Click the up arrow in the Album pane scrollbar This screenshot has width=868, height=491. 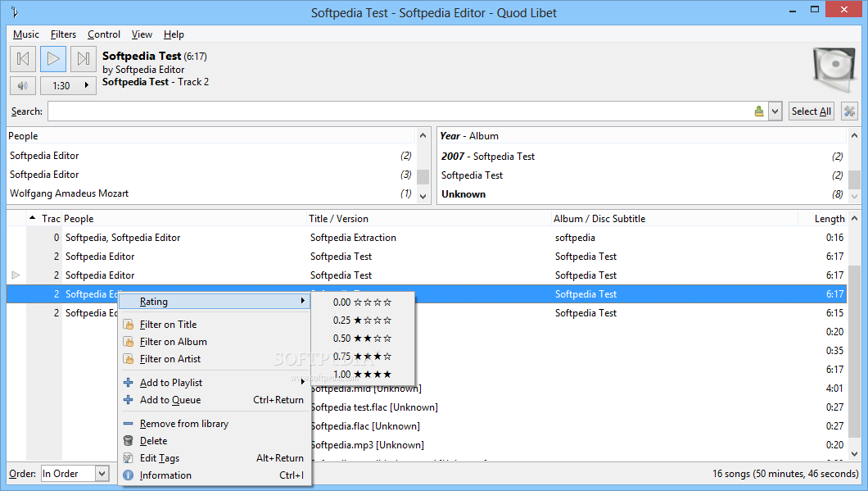[854, 136]
